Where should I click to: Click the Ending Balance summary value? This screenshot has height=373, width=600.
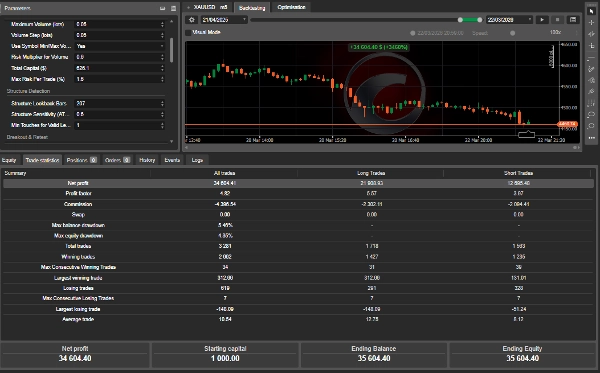[374, 358]
